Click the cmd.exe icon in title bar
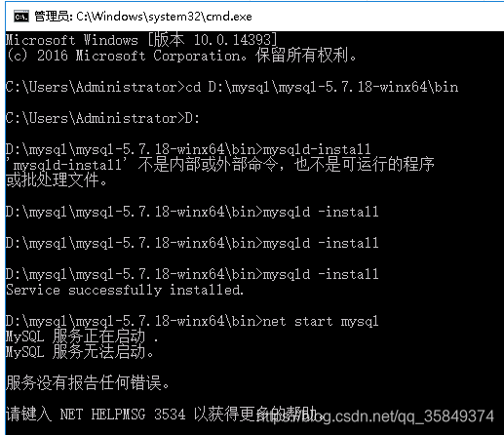The height and width of the screenshot is (435, 504). [x=21, y=17]
